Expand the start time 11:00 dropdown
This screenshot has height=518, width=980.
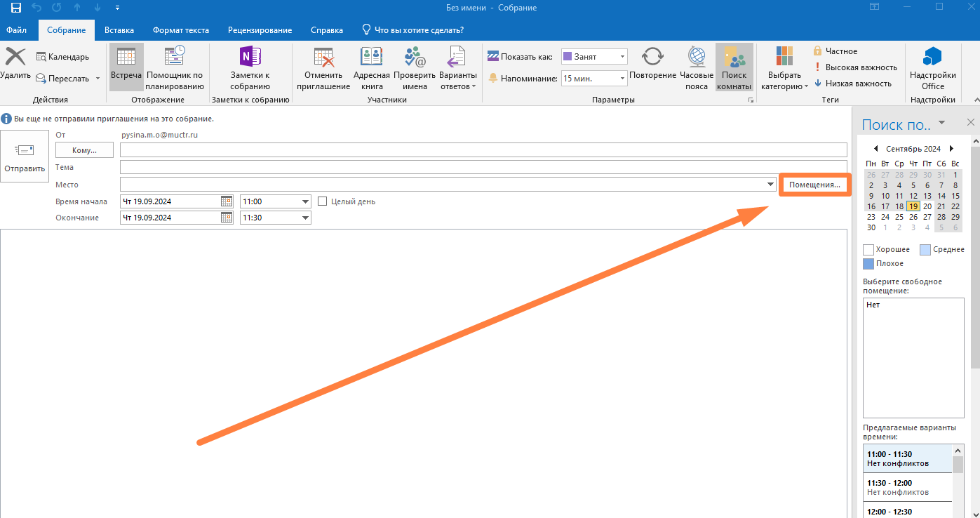click(305, 201)
